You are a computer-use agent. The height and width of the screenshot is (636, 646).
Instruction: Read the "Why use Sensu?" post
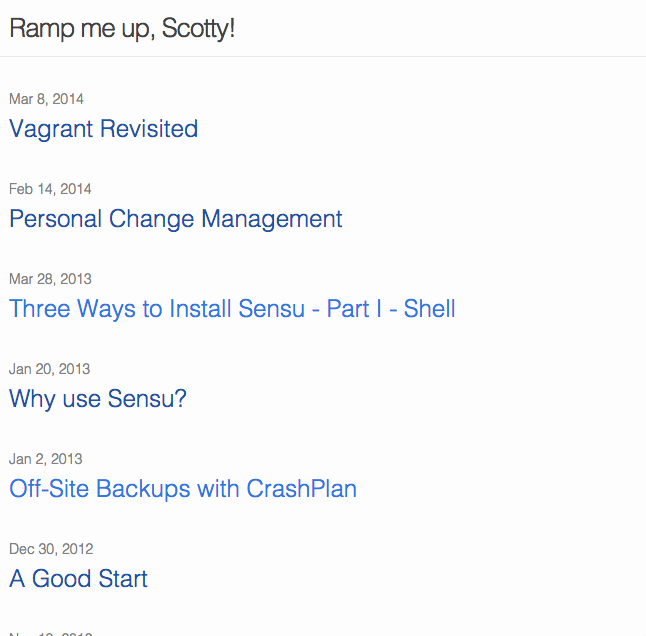tap(98, 399)
